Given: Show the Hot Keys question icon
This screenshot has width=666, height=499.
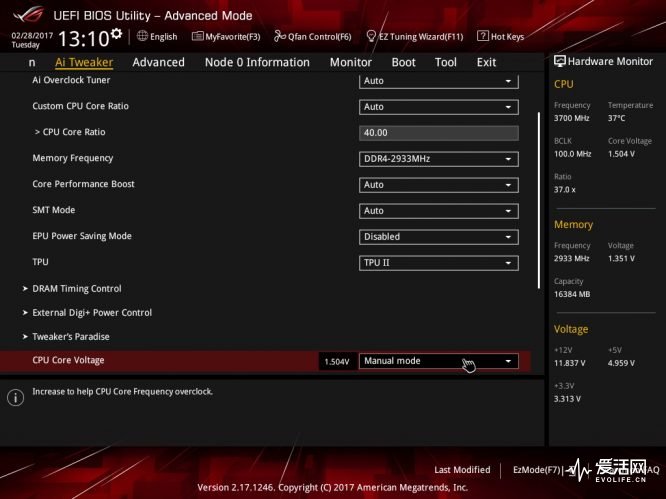Looking at the screenshot, I should [483, 36].
